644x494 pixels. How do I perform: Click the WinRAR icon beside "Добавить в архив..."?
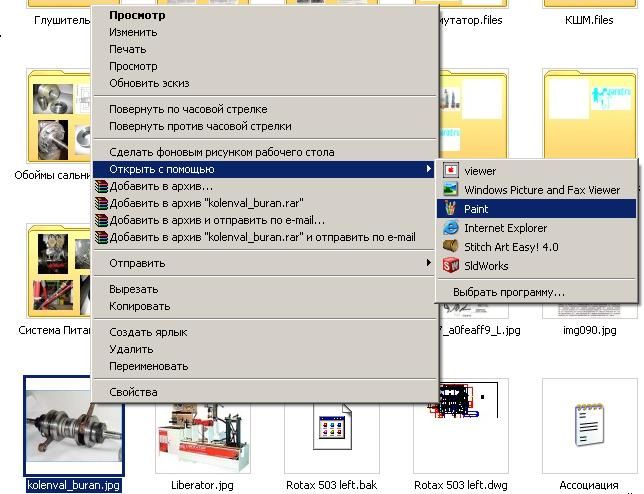(x=100, y=186)
